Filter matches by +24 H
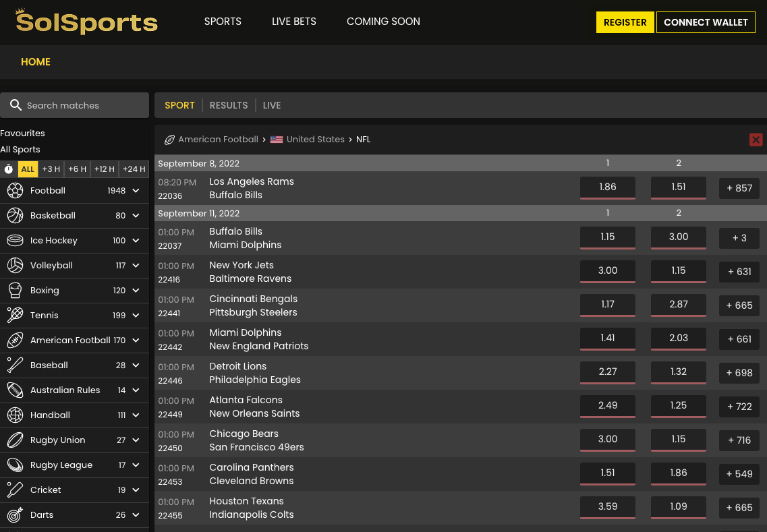 134,169
